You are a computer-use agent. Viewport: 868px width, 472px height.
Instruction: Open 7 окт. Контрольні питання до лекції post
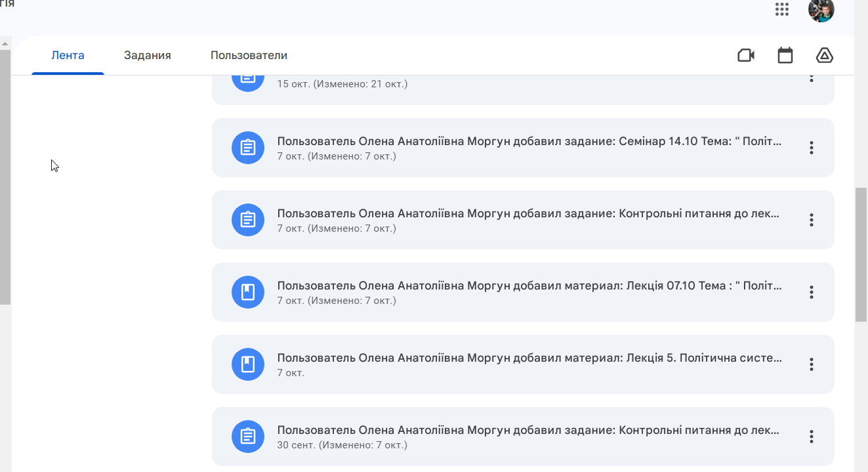pyautogui.click(x=523, y=220)
